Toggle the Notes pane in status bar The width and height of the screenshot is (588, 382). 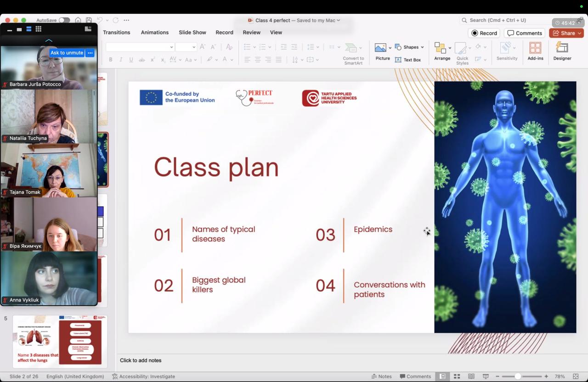[381, 376]
